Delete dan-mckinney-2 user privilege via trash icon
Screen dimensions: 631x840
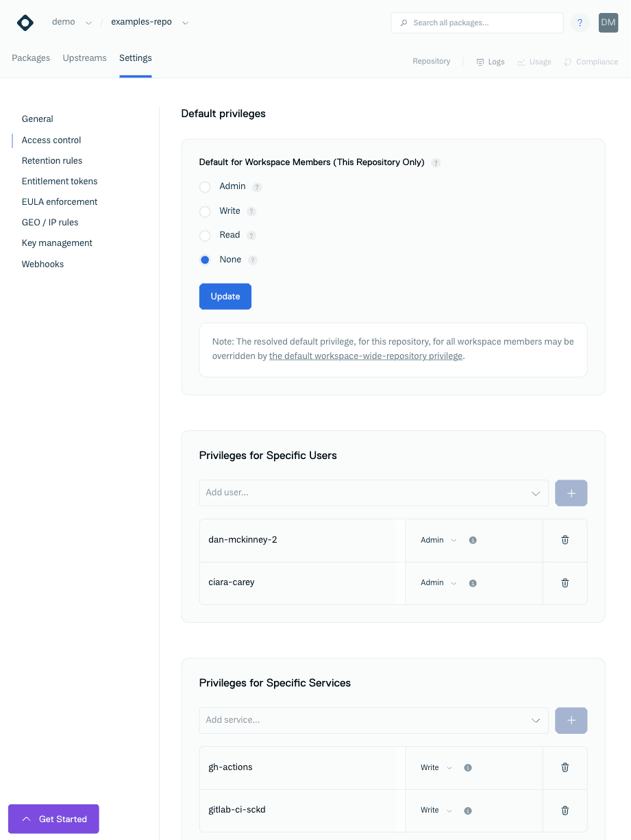(565, 540)
